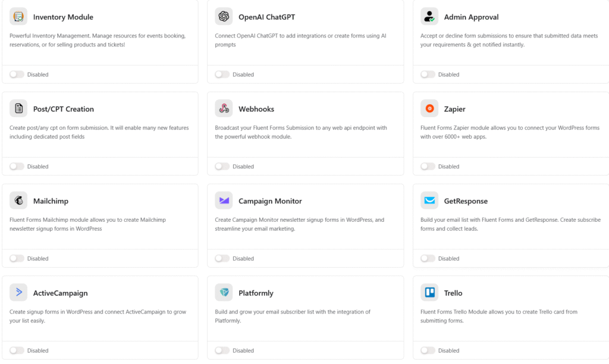Click the Platformly icon

224,293
